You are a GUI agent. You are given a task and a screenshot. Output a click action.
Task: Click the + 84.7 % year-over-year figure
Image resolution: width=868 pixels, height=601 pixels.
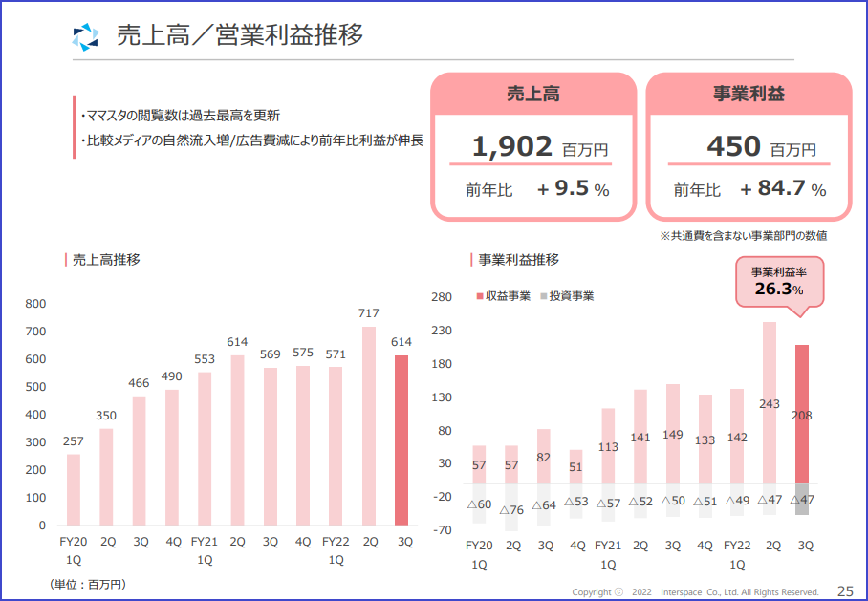783,189
